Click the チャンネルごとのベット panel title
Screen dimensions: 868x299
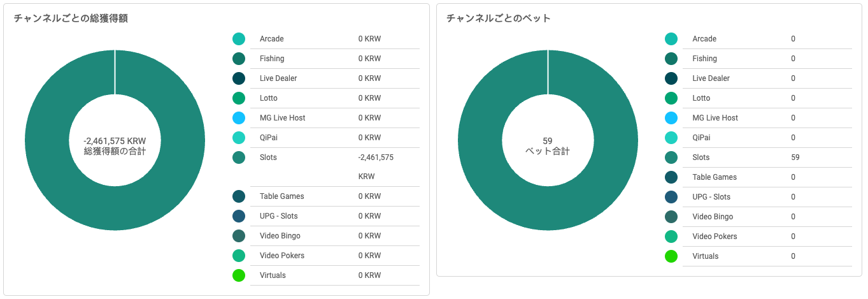tap(498, 18)
